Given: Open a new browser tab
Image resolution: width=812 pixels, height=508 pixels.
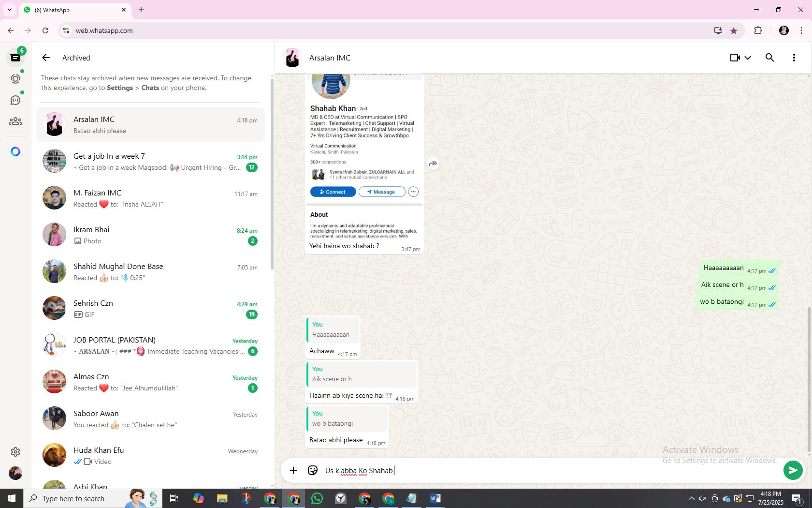Looking at the screenshot, I should tap(141, 10).
